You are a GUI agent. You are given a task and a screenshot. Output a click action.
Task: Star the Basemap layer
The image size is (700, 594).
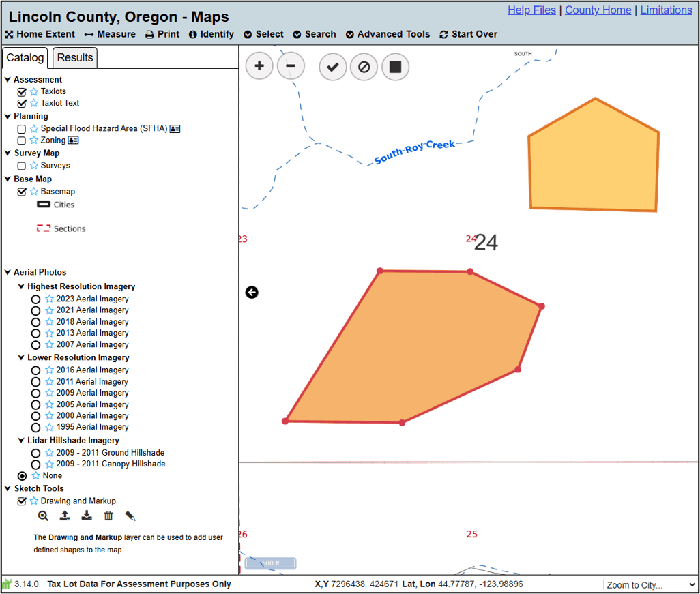pyautogui.click(x=34, y=192)
